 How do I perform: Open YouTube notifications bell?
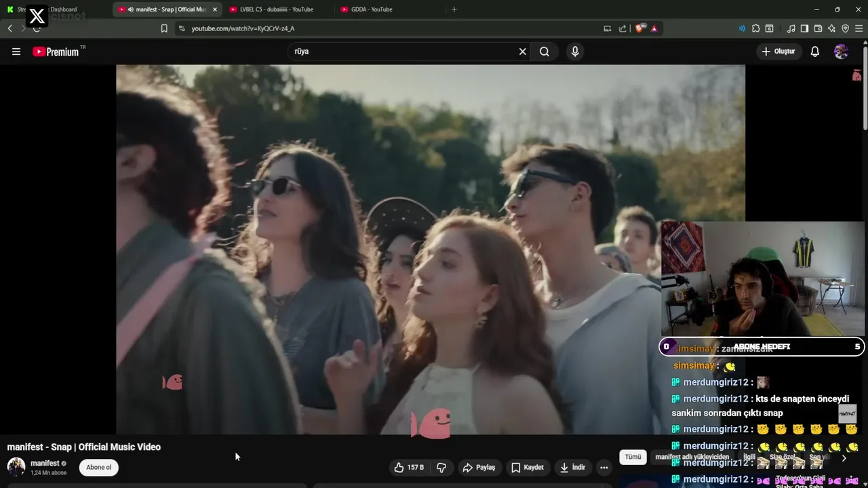815,52
